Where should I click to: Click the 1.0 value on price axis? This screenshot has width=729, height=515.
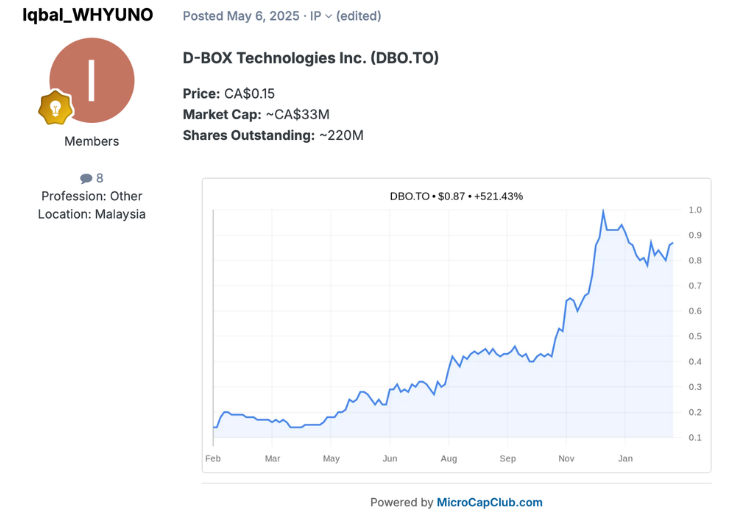point(695,210)
